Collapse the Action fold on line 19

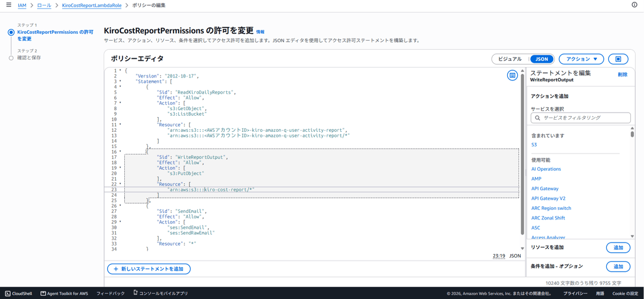point(120,168)
